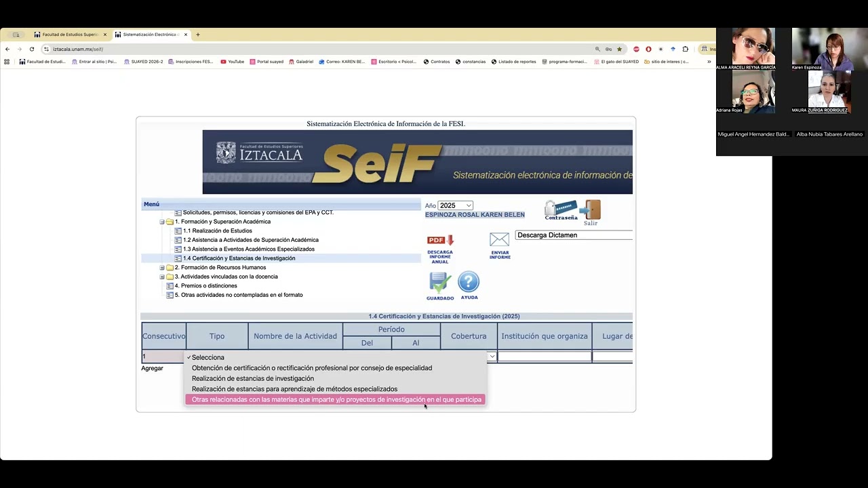The height and width of the screenshot is (488, 868).
Task: Open 1.2 Asistencia a Actividades de Superación Académica
Action: tap(250, 240)
